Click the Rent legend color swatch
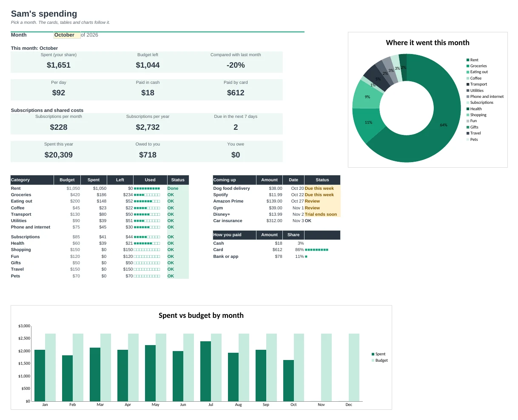518x420 pixels. tap(468, 60)
